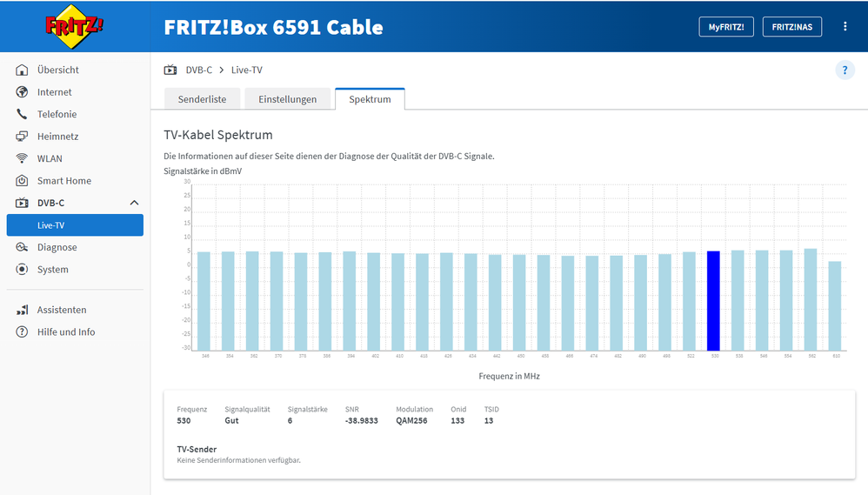Click Live-TV in the breadcrumb
This screenshot has height=495, width=868.
pos(247,70)
